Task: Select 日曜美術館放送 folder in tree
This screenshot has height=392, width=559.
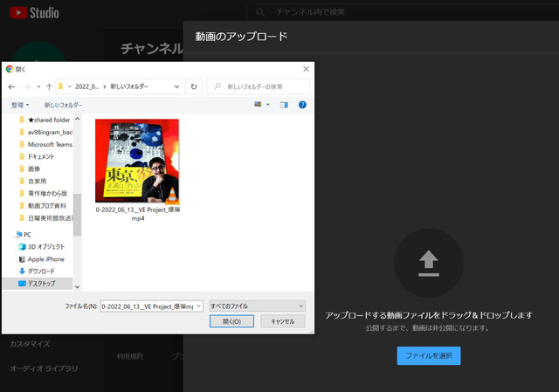Action: pyautogui.click(x=45, y=217)
